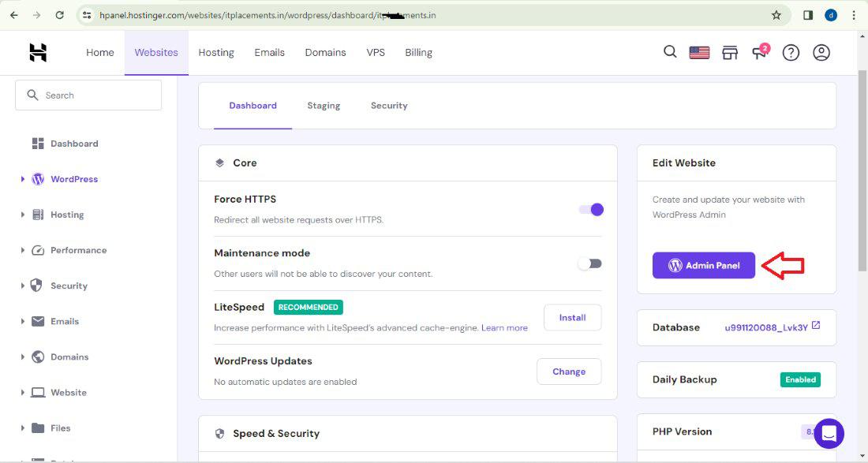
Task: Open the help question mark icon
Action: pyautogui.click(x=791, y=53)
